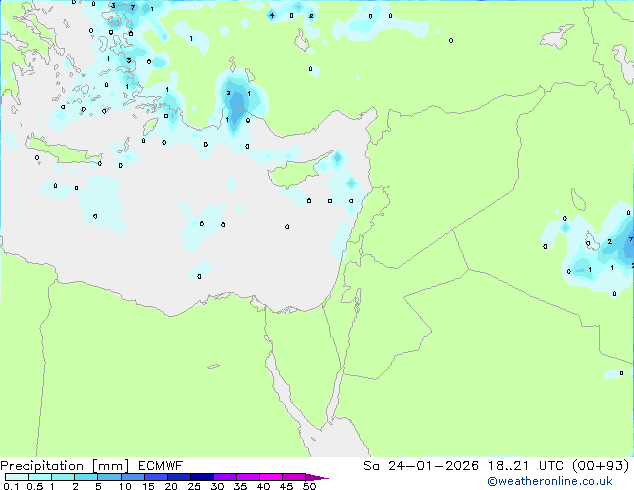Click the "[mm]" unit label
This screenshot has height=490, width=634.
110,466
